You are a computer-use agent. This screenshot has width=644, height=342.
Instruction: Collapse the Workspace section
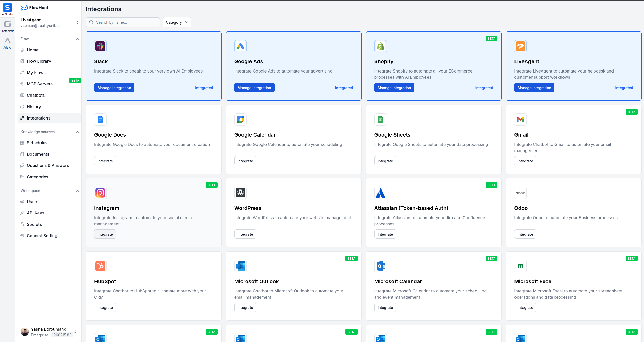point(78,191)
